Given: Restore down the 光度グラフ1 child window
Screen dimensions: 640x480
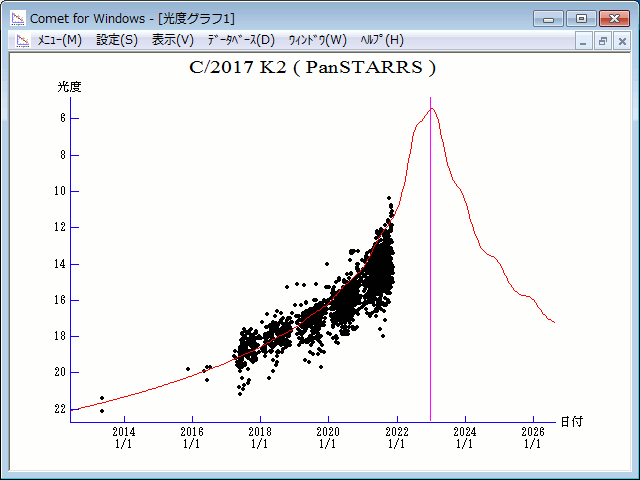Looking at the screenshot, I should pyautogui.click(x=602, y=41).
